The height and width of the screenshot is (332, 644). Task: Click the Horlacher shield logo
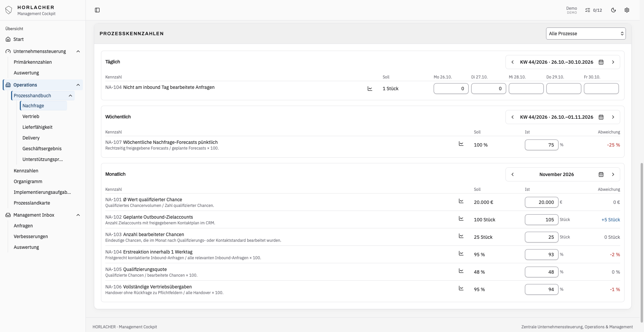click(x=9, y=10)
